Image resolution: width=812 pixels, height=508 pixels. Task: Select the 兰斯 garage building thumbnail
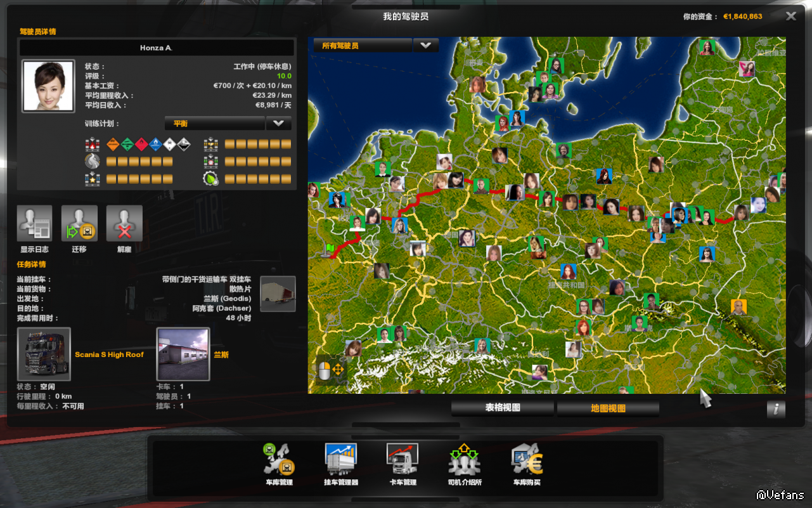[x=183, y=355]
